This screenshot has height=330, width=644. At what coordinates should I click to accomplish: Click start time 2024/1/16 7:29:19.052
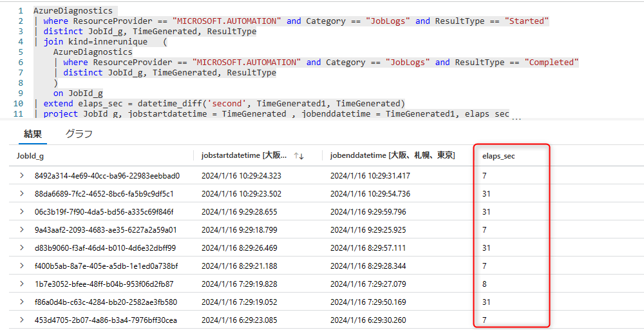pos(240,302)
